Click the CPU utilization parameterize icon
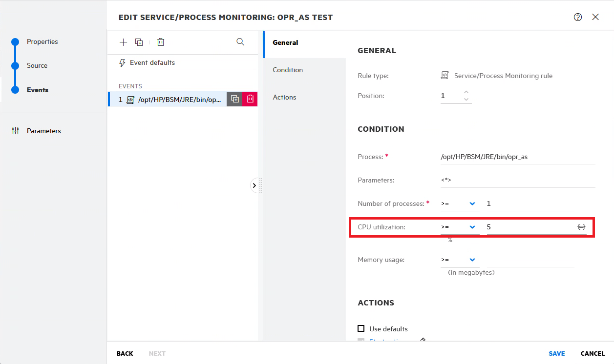 pyautogui.click(x=581, y=226)
